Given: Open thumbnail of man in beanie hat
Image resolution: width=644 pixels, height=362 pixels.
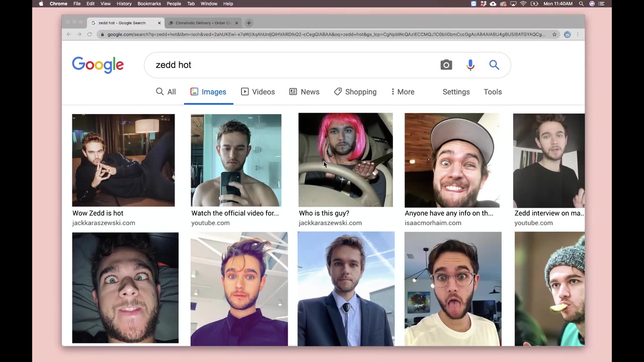Looking at the screenshot, I should pos(549,289).
